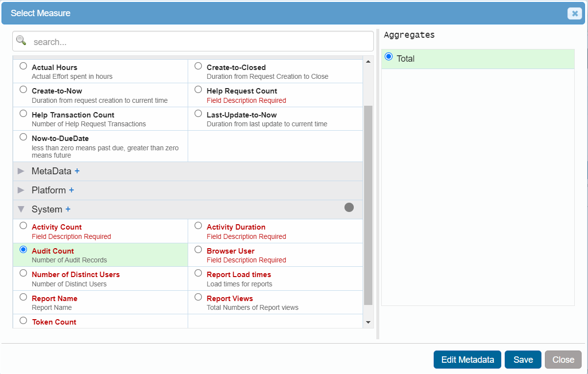Viewport: 588px width, 374px height.
Task: Click the plus icon next to System
Action: (x=68, y=209)
